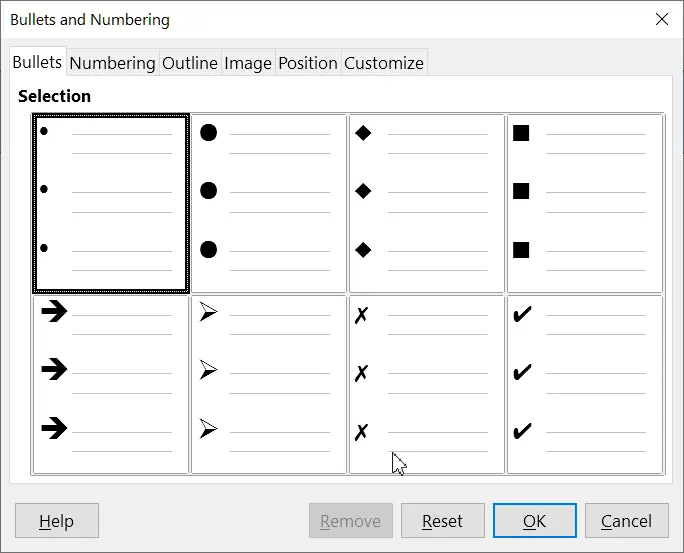Choose the bold right-arrow bullet style

pos(111,384)
